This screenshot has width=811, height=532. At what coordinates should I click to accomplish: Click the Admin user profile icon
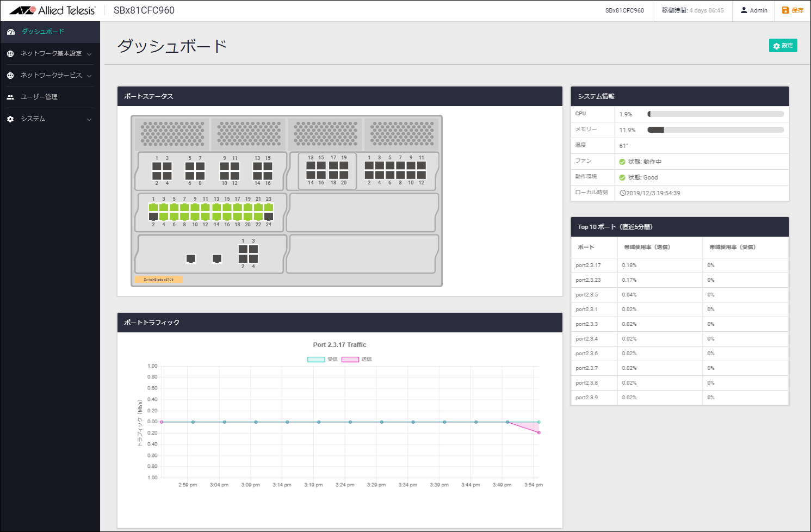point(744,10)
